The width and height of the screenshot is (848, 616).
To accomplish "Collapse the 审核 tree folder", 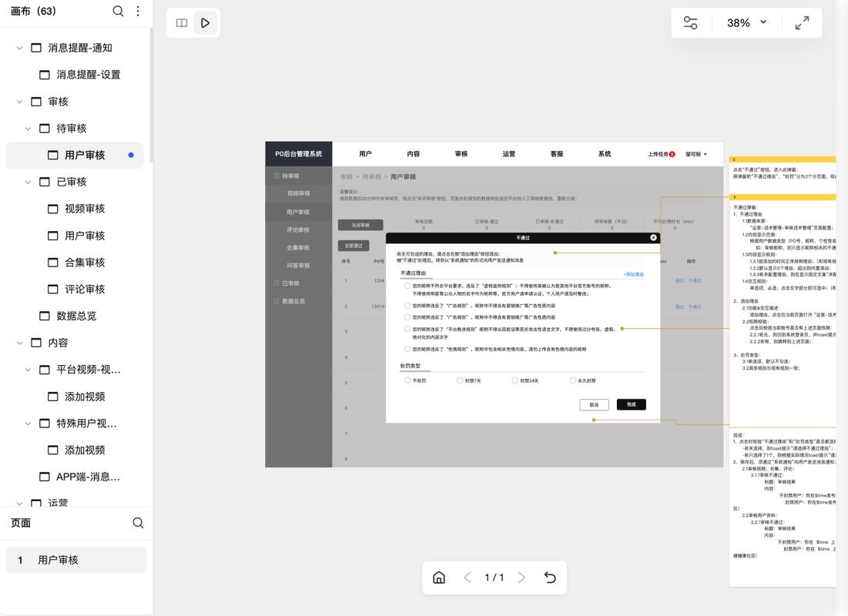I will 20,102.
